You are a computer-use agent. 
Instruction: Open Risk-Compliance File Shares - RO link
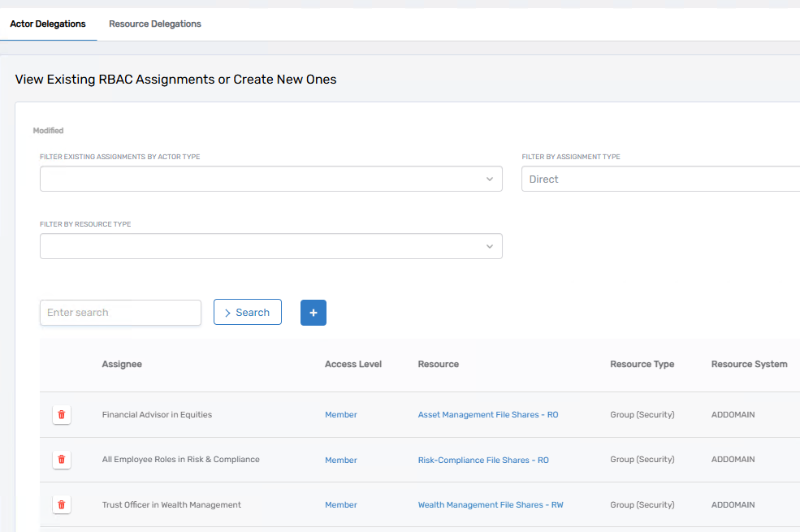[x=483, y=460]
